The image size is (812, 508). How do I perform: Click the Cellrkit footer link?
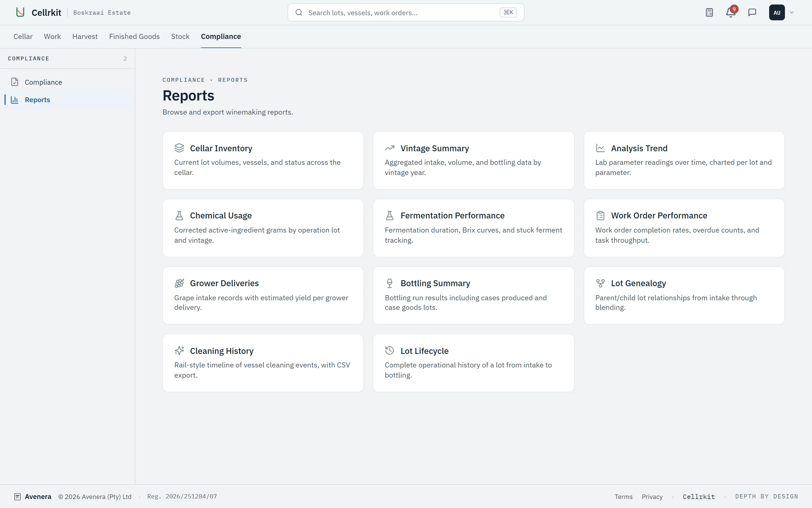pyautogui.click(x=699, y=497)
